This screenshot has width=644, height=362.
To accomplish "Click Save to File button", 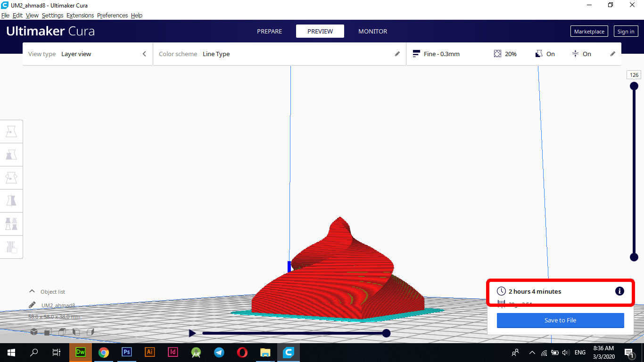I will pyautogui.click(x=561, y=320).
